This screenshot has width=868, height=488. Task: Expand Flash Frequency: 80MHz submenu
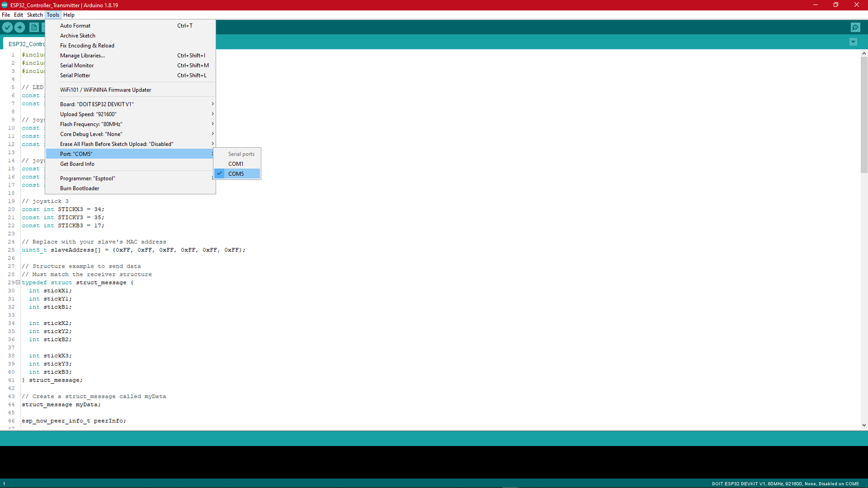click(x=131, y=124)
